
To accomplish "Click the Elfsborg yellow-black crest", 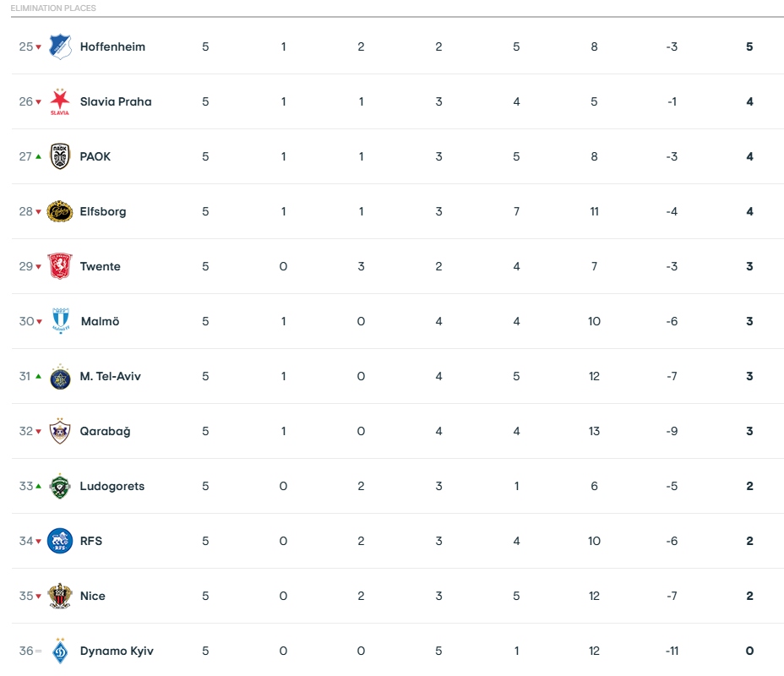I will pos(60,211).
